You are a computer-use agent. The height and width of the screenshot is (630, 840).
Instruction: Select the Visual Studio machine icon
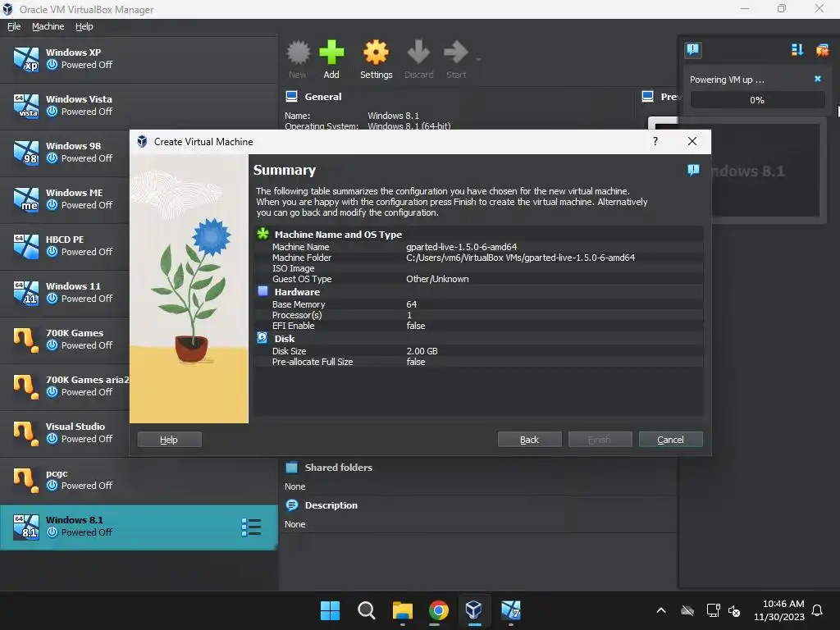coord(26,433)
